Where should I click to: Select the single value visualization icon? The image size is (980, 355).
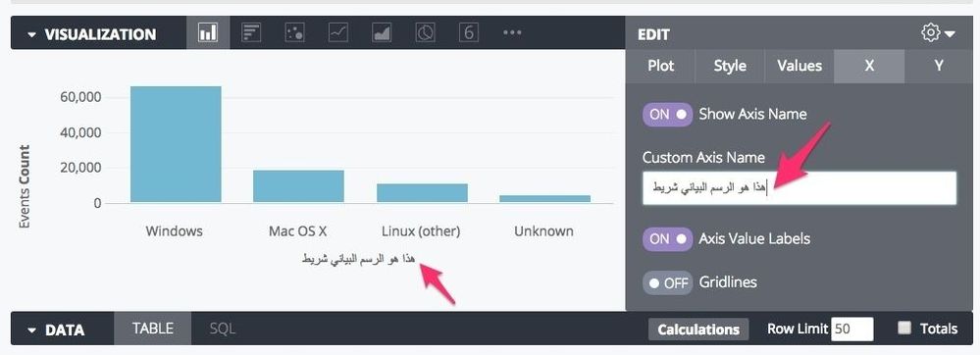pyautogui.click(x=468, y=33)
